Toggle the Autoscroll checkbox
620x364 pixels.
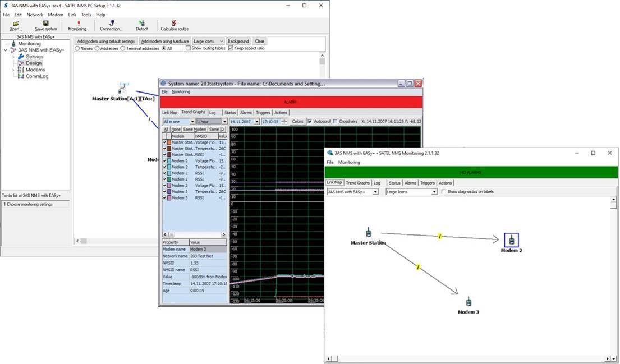[310, 121]
